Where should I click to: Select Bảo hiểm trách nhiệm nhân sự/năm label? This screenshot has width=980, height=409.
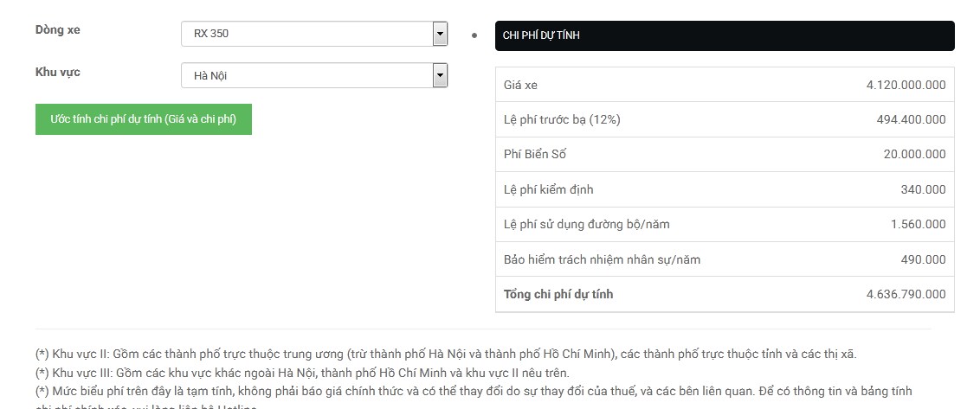click(602, 259)
